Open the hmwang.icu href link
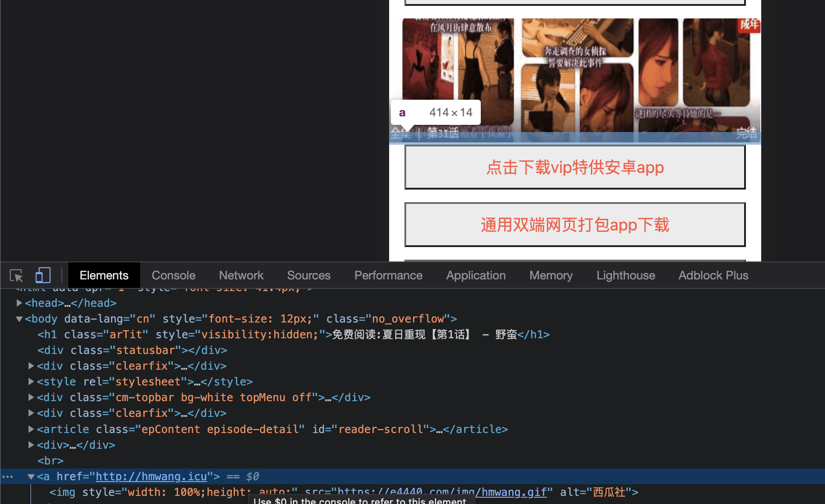The height and width of the screenshot is (504, 825). pos(153,476)
